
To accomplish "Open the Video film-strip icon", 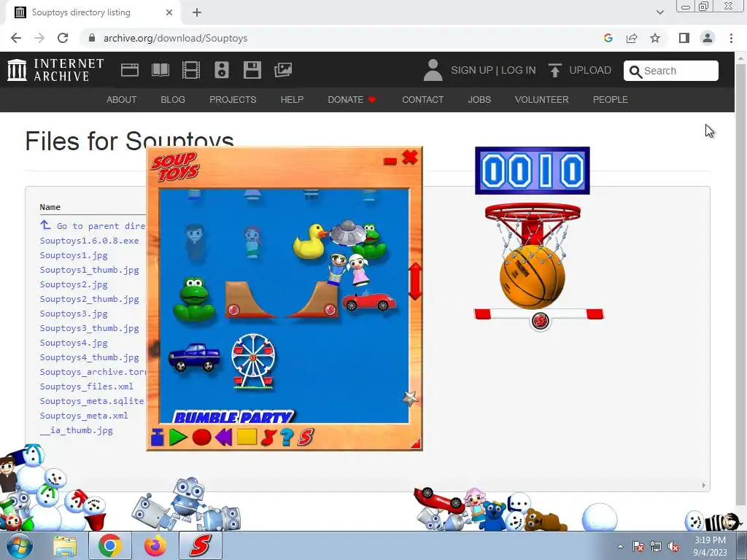I will [x=191, y=70].
